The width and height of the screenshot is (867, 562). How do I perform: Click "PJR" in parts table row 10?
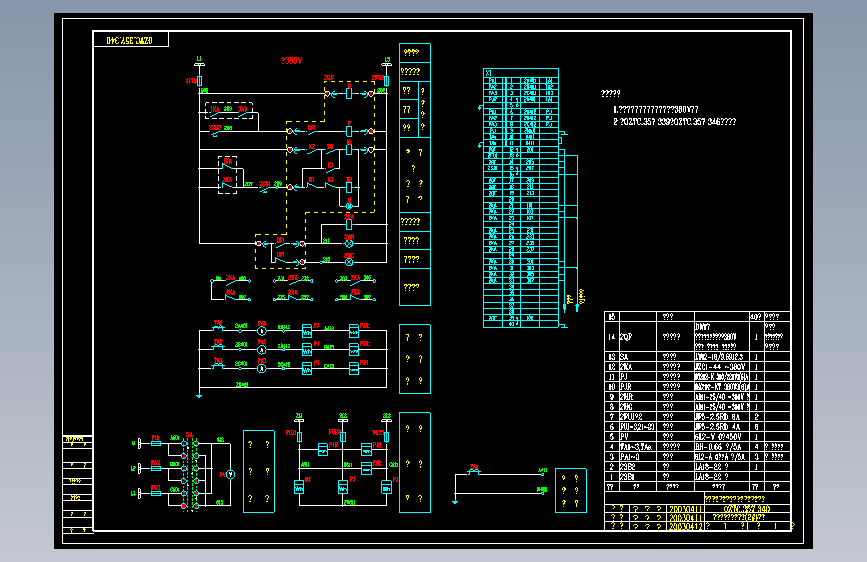click(x=625, y=387)
